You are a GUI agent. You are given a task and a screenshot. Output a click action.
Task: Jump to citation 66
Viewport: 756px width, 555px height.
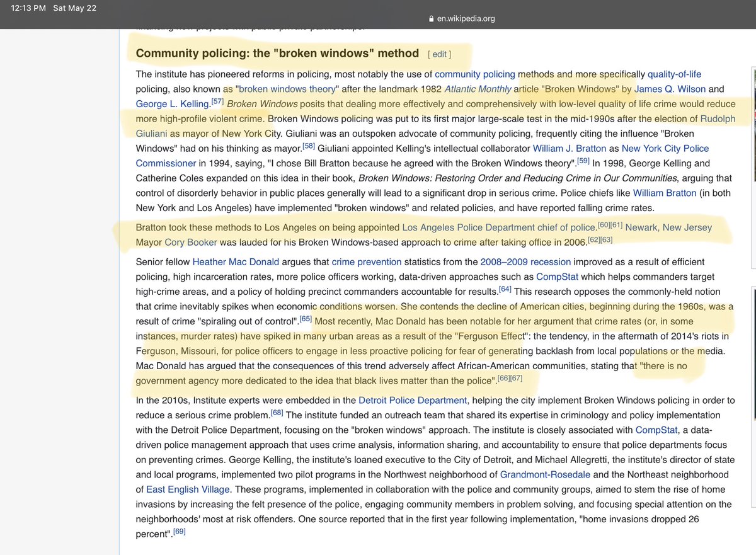point(503,378)
